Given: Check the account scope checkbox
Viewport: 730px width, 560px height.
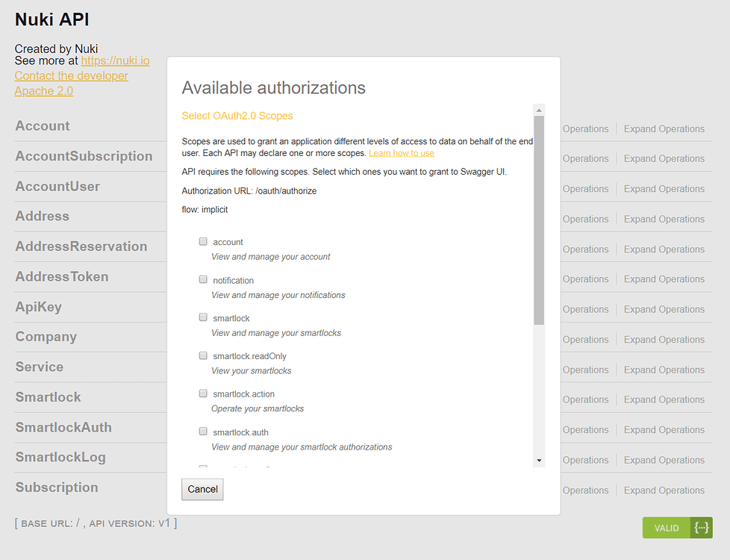Looking at the screenshot, I should (x=203, y=241).
